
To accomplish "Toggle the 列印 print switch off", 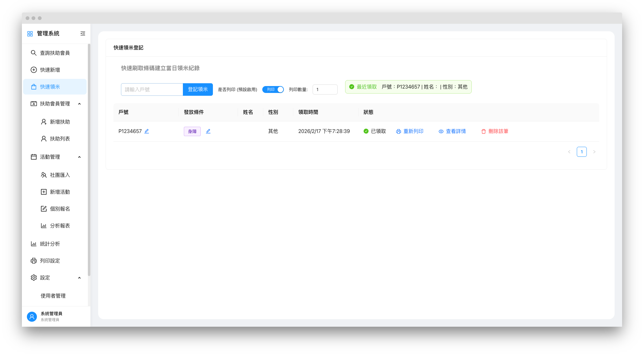I will pyautogui.click(x=273, y=89).
